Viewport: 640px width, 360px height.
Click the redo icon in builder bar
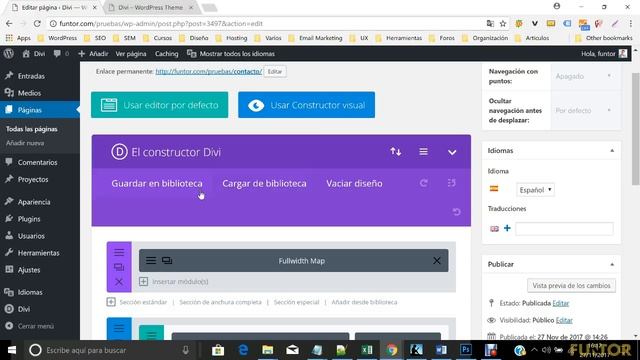(424, 183)
